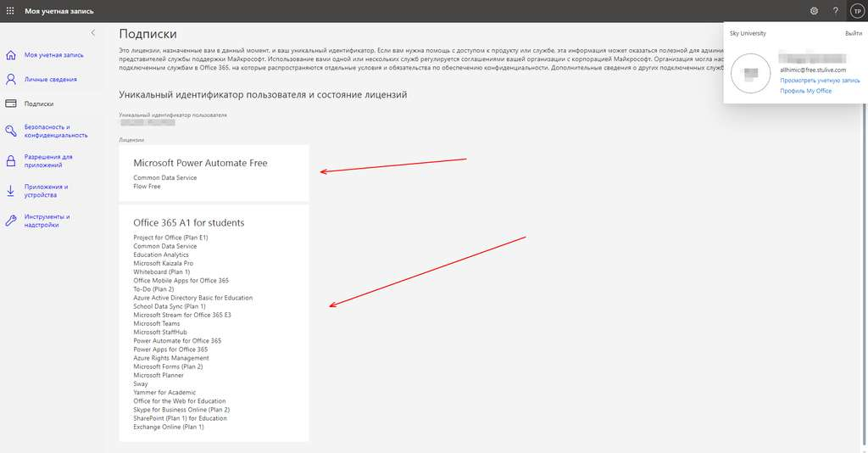The height and width of the screenshot is (453, 868).
Task: Click the account email address in flyout
Action: (813, 70)
